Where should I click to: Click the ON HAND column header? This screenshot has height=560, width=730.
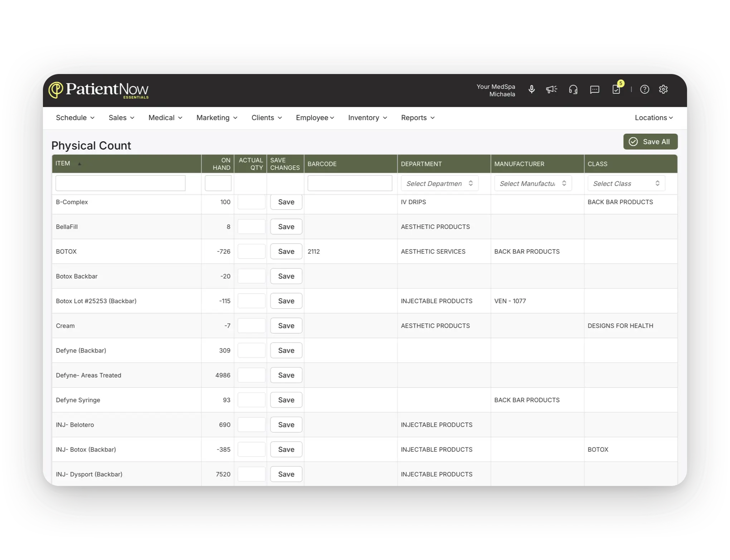pos(218,164)
